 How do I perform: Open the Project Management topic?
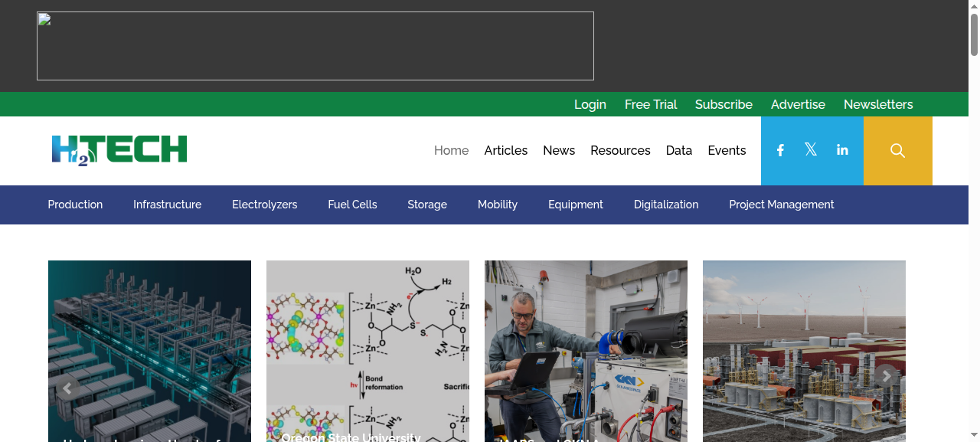pos(782,205)
